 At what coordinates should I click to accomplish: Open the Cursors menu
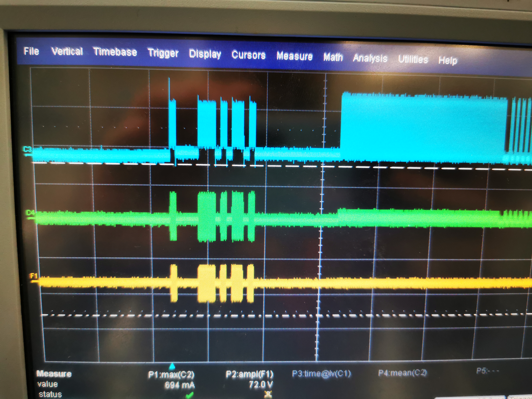249,55
